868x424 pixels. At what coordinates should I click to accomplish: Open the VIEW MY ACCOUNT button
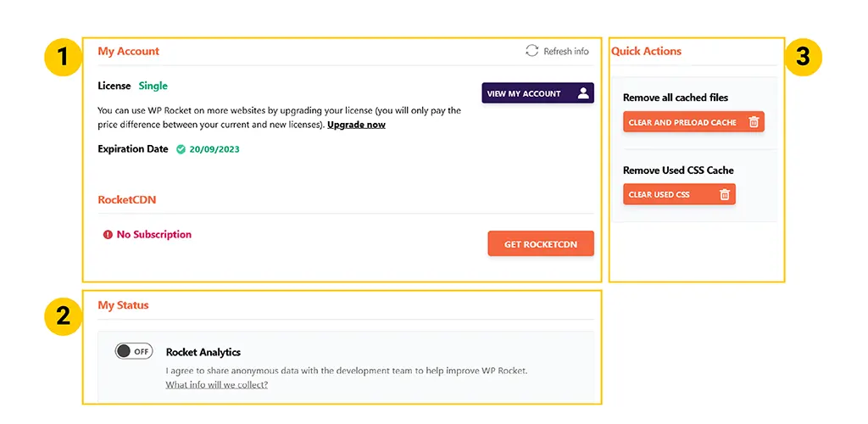click(537, 93)
